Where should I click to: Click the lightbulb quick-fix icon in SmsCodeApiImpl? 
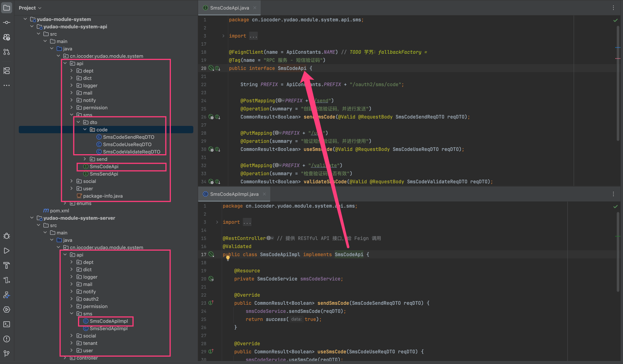click(x=228, y=258)
